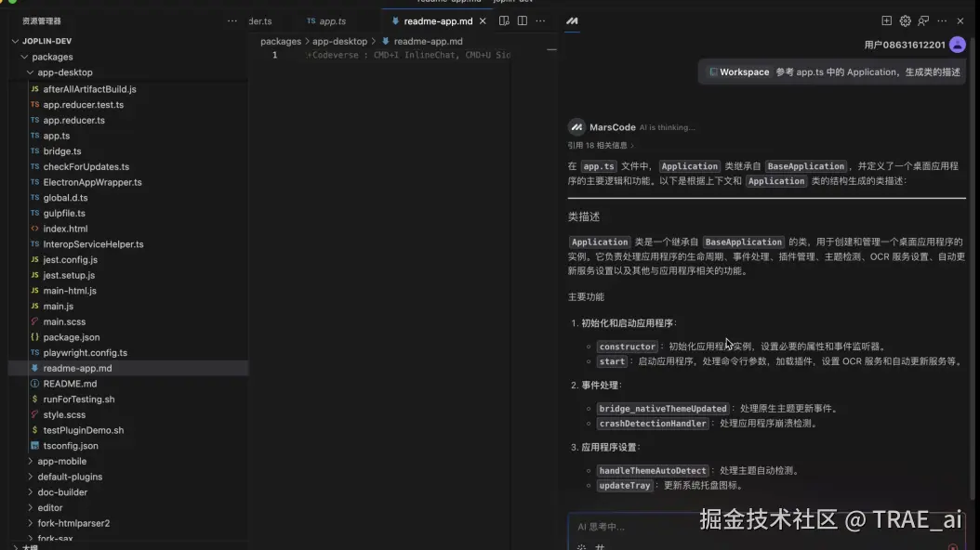Viewport: 980px width, 550px height.
Task: Open Explorer more actions next to 资源管理器
Action: [232, 20]
